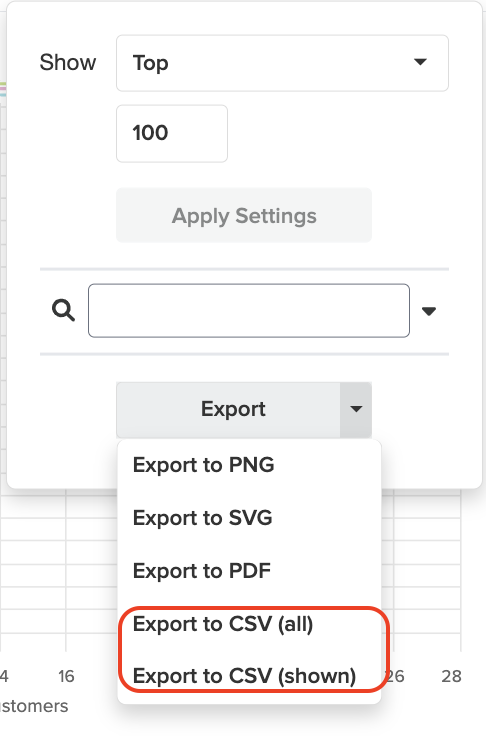Screen dimensions: 486x736
Task: Click the magnifying glass search icon
Action: coord(63,310)
